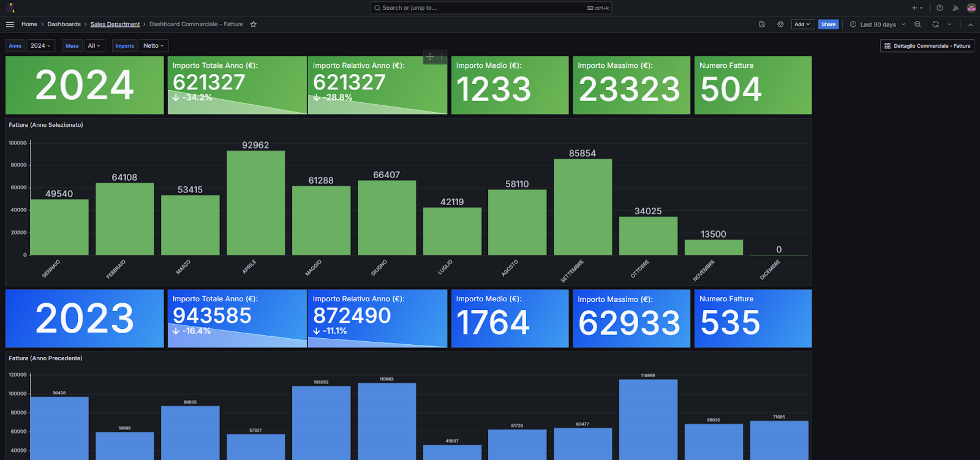Click the blue Importo Medio 1764 panel

(510, 319)
